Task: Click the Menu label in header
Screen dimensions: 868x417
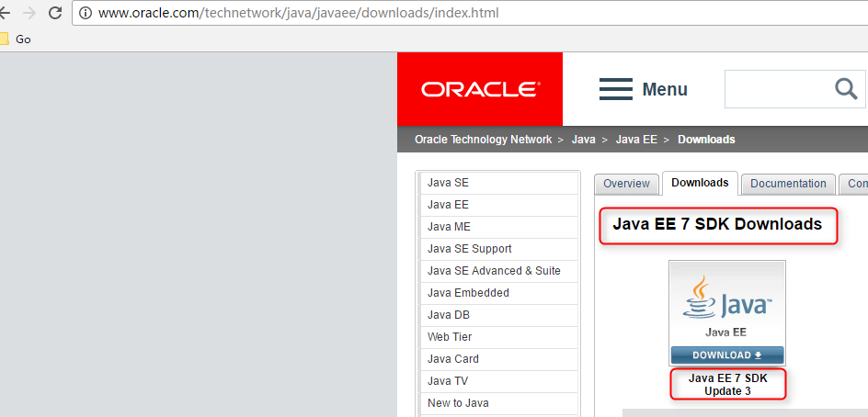Action: (x=664, y=89)
